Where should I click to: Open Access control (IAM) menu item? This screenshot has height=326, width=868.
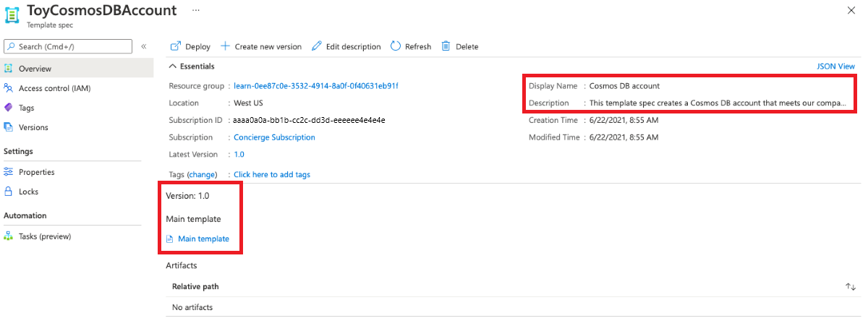click(x=77, y=88)
